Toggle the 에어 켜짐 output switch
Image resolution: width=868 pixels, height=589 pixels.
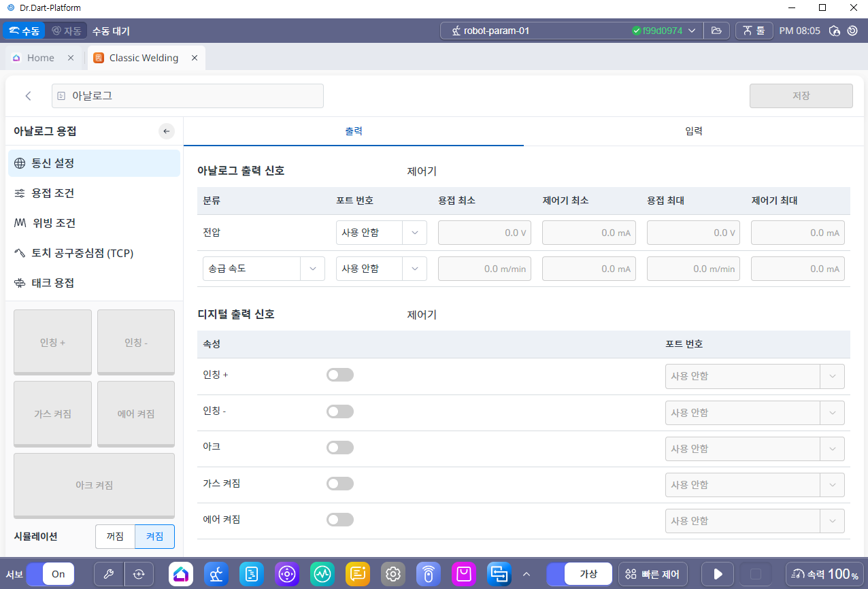click(x=340, y=520)
